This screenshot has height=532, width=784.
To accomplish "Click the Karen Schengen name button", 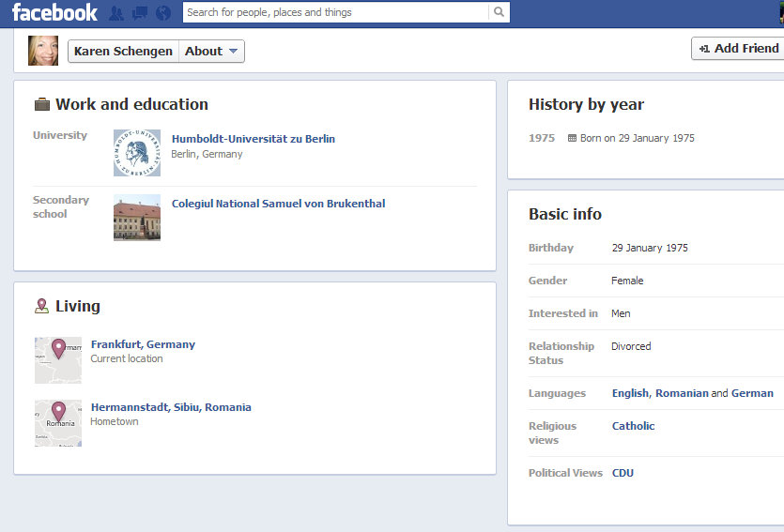I will [x=123, y=52].
